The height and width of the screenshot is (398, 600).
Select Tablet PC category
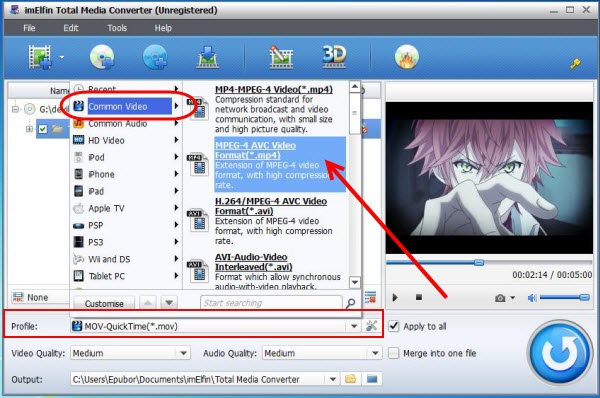(x=126, y=276)
